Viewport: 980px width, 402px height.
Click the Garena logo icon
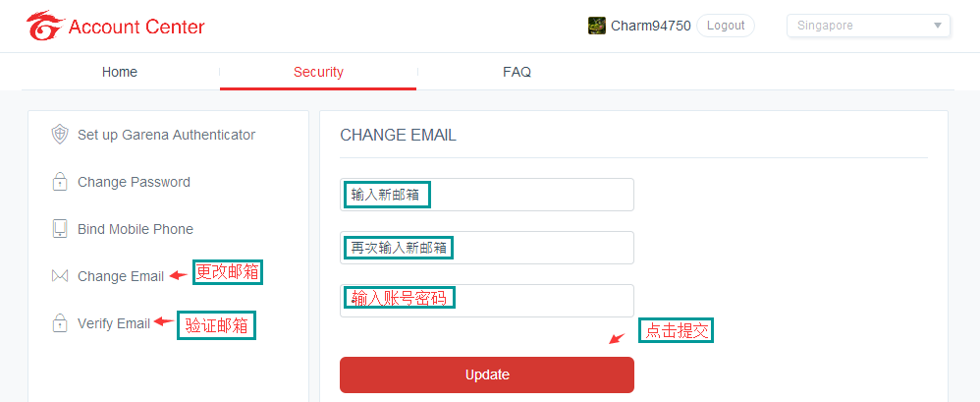pos(44,27)
